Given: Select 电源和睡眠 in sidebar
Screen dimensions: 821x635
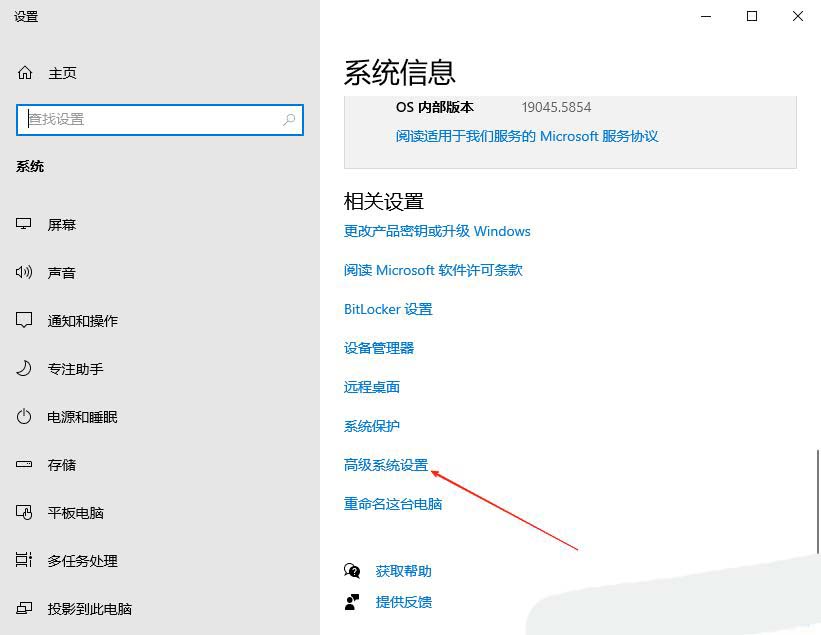Looking at the screenshot, I should pyautogui.click(x=82, y=417).
